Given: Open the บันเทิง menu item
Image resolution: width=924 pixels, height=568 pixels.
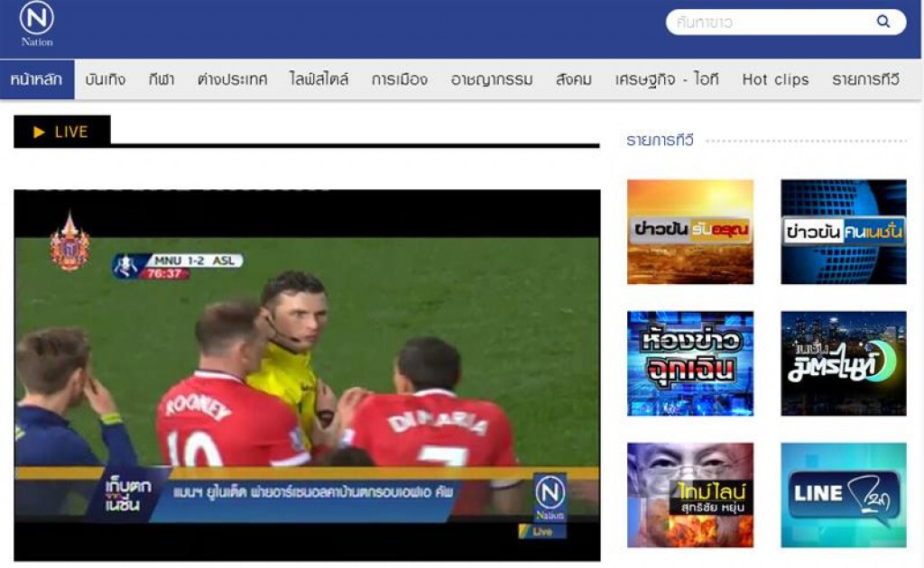Looking at the screenshot, I should 105,79.
